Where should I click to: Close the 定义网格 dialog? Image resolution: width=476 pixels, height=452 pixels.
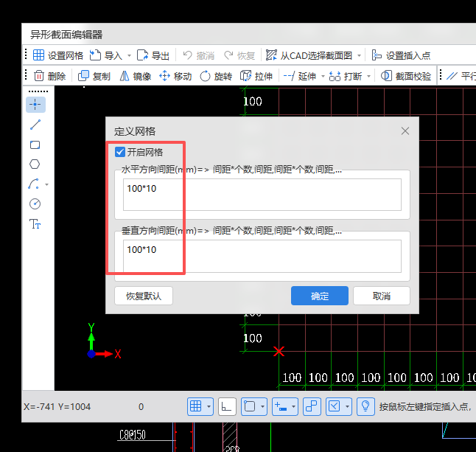405,131
